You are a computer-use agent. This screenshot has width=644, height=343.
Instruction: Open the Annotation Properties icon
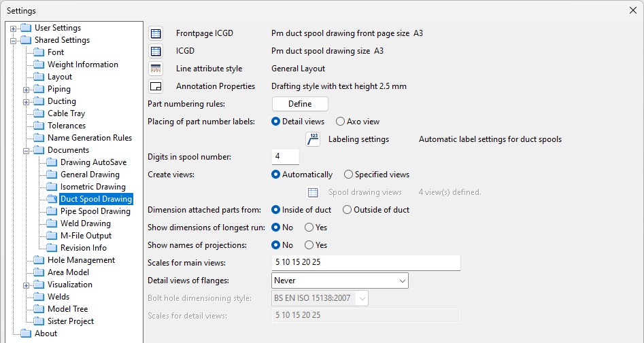(156, 86)
